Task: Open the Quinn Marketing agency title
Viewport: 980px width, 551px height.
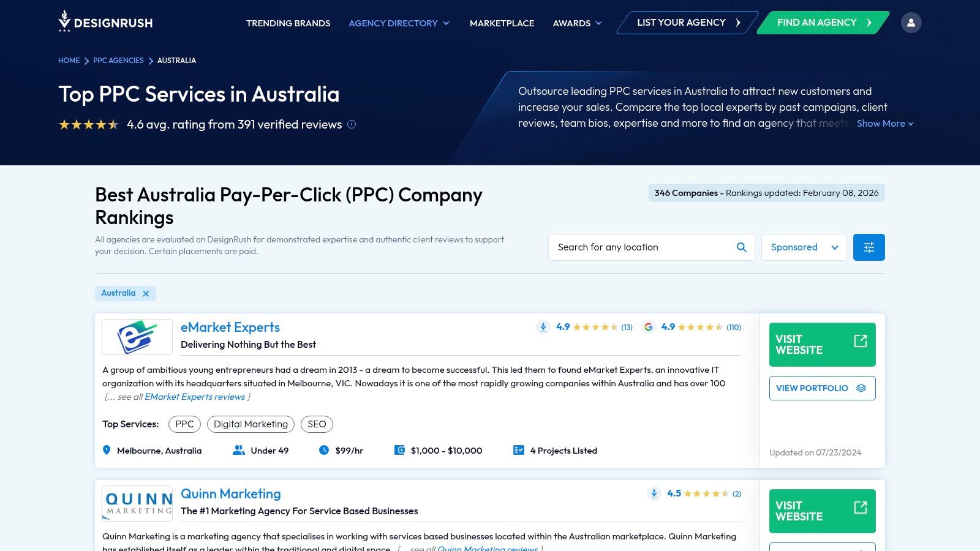Action: [x=231, y=494]
